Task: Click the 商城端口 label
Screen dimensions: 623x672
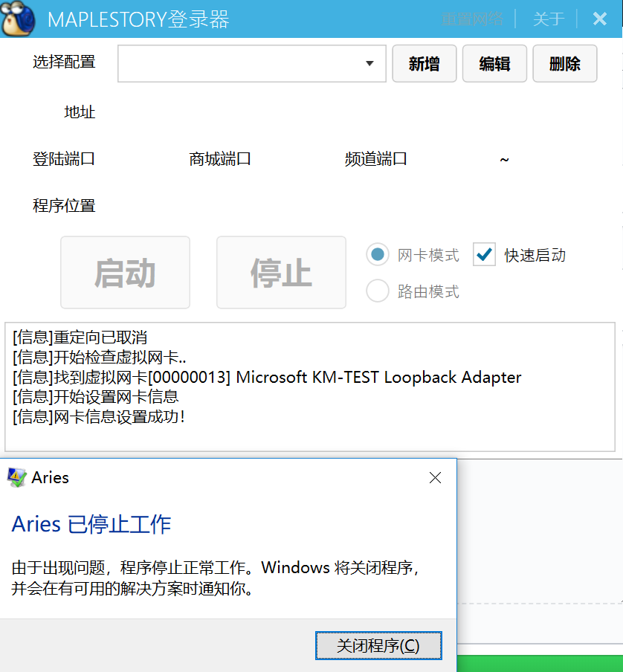Action: point(220,159)
